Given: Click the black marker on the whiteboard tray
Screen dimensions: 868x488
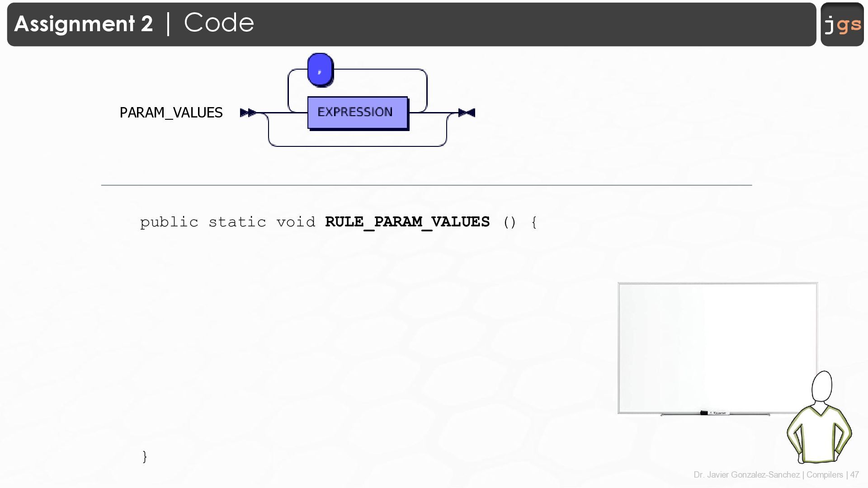Looking at the screenshot, I should (x=704, y=413).
